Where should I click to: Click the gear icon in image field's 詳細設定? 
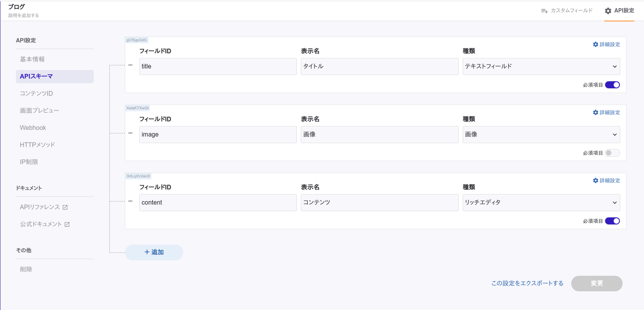[595, 112]
